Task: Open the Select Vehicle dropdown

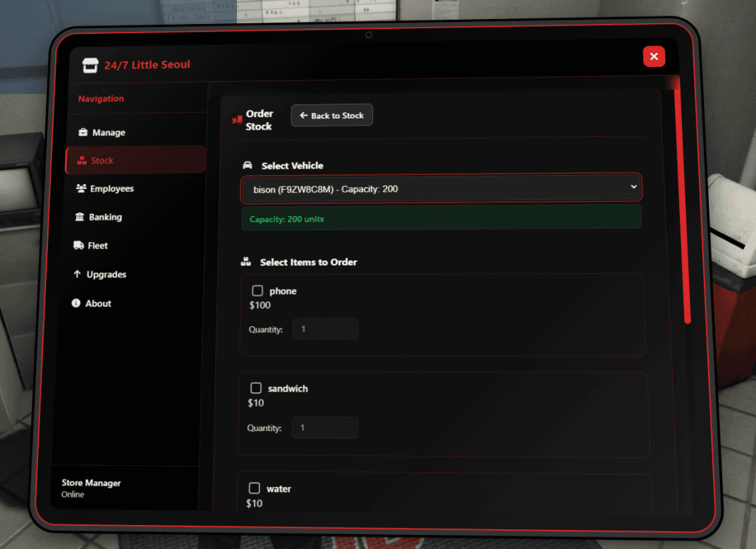Action: [x=441, y=188]
